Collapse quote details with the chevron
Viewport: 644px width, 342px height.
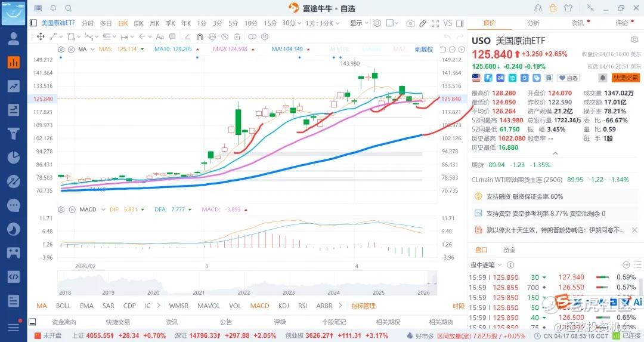(555, 154)
